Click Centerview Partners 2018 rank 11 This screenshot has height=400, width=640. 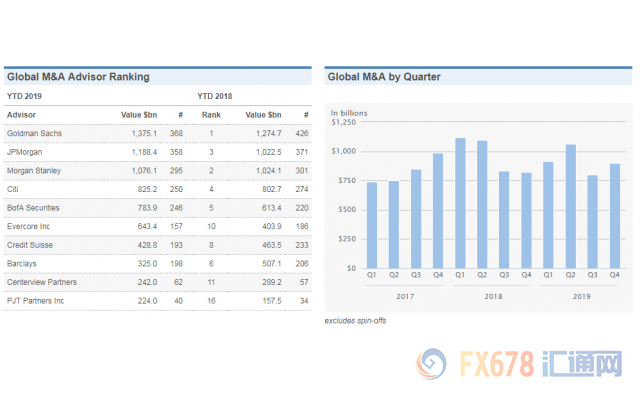coord(211,282)
